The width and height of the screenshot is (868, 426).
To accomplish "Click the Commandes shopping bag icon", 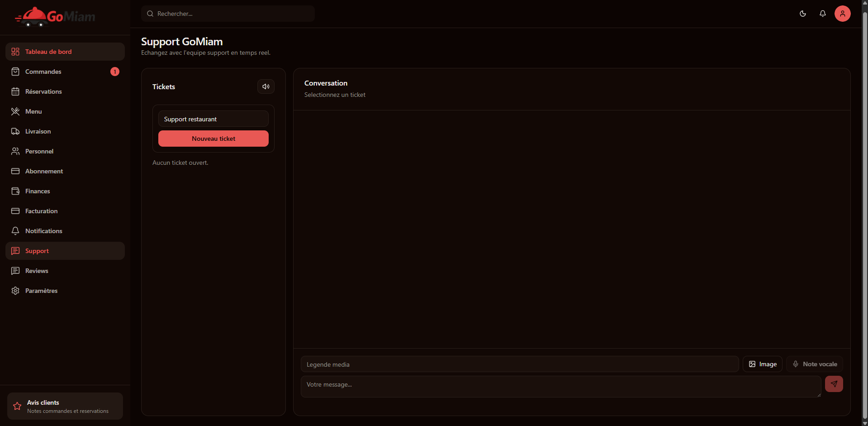I will 15,72.
